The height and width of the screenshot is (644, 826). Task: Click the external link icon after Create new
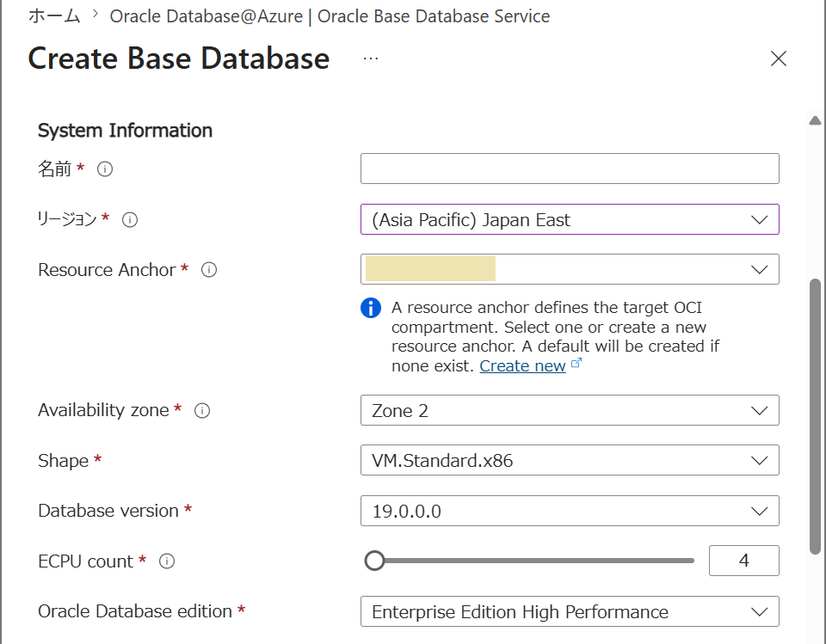point(576,363)
